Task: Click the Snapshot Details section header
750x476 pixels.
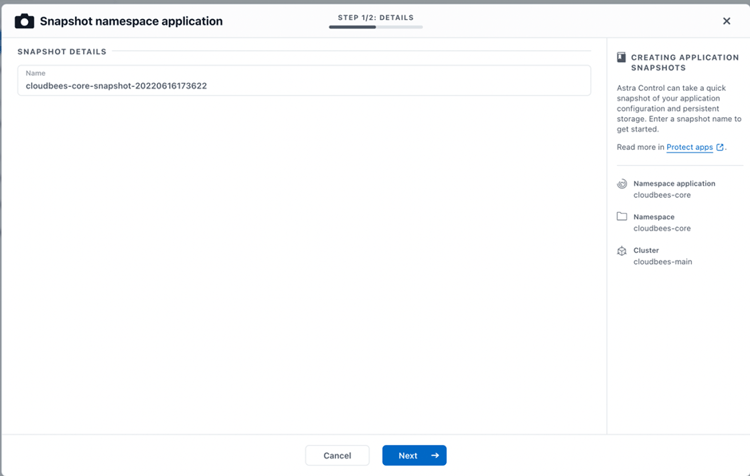Action: tap(62, 51)
